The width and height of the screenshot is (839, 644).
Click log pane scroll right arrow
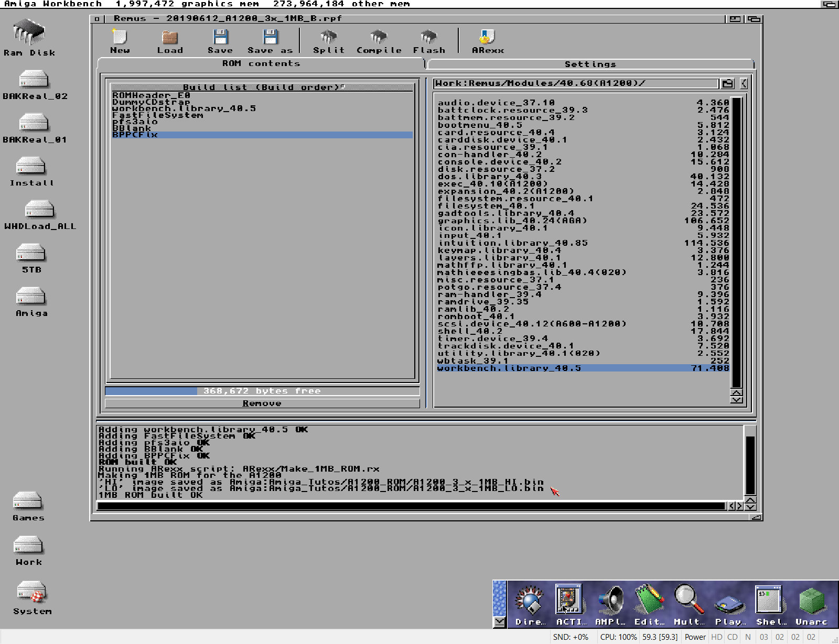pyautogui.click(x=739, y=506)
